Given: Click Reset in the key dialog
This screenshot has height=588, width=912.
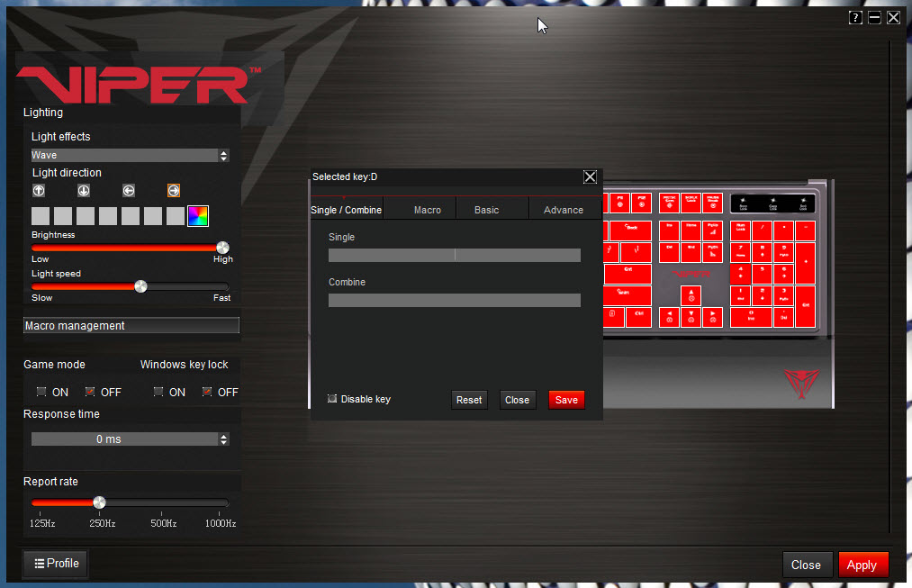Looking at the screenshot, I should point(469,400).
